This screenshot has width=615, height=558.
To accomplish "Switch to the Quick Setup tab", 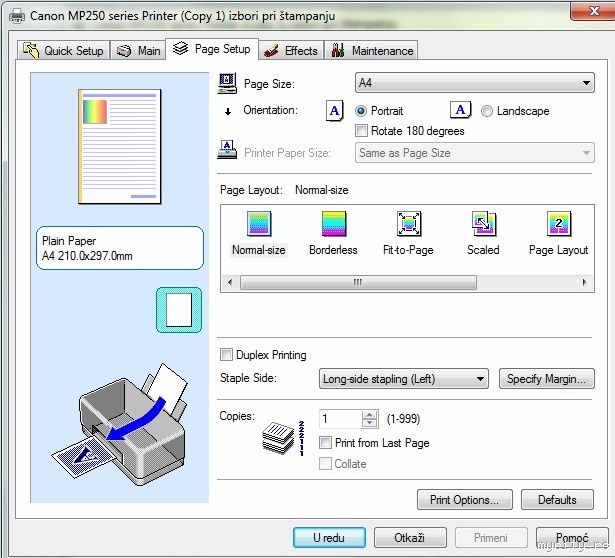I will click(63, 51).
